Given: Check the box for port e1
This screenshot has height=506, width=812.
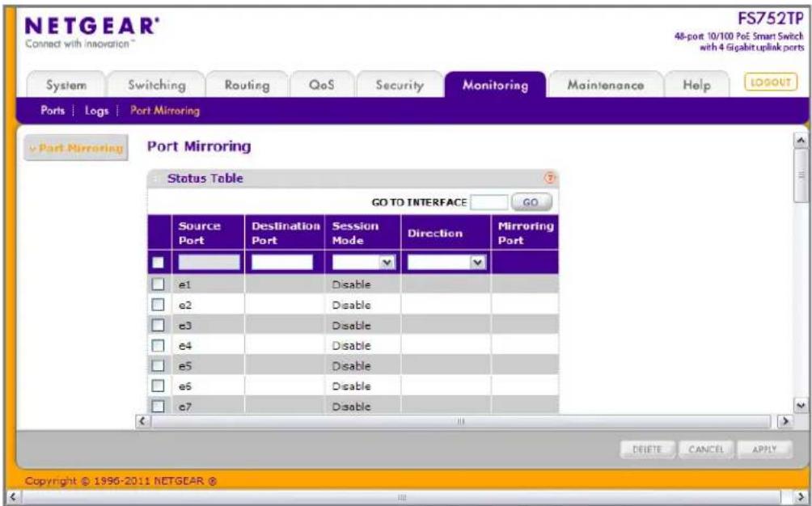Looking at the screenshot, I should [x=158, y=284].
